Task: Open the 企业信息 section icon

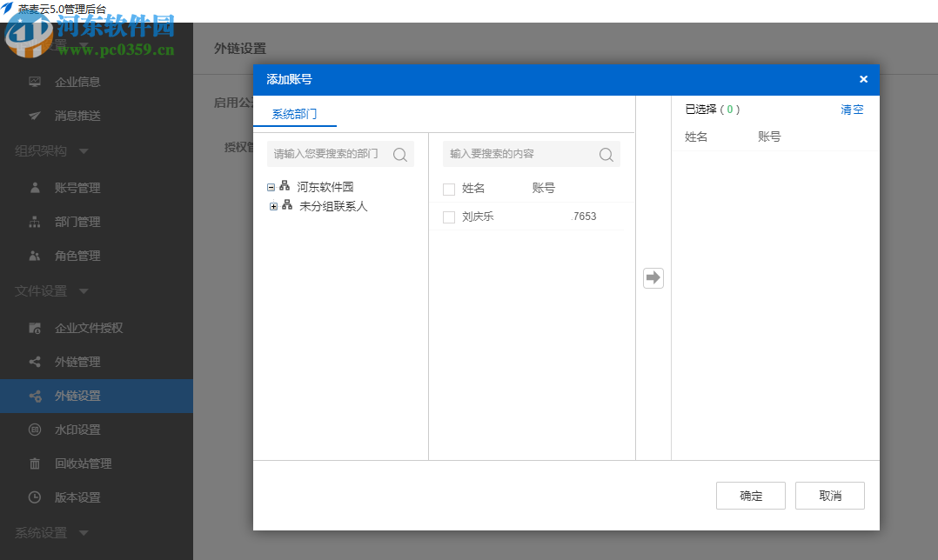Action: [34, 82]
